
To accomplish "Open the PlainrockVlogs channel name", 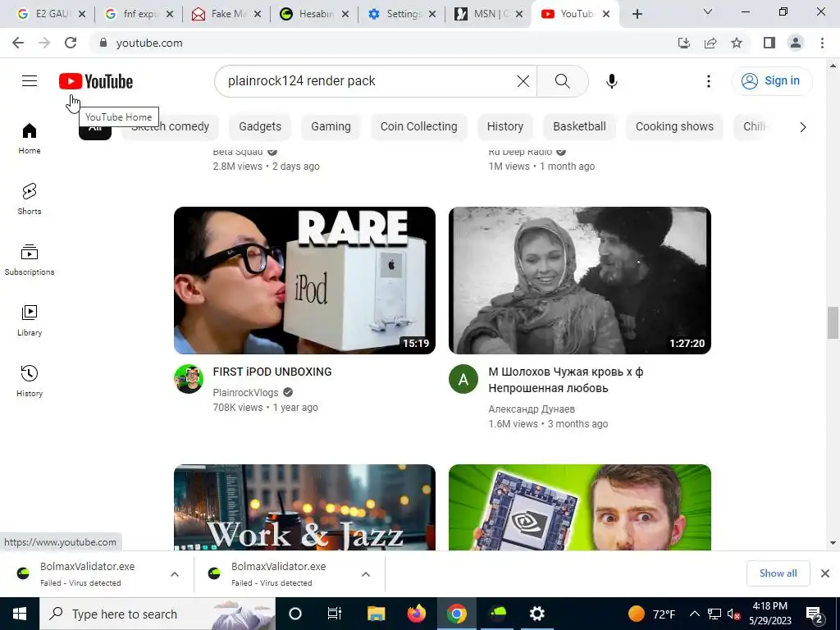I will [245, 393].
